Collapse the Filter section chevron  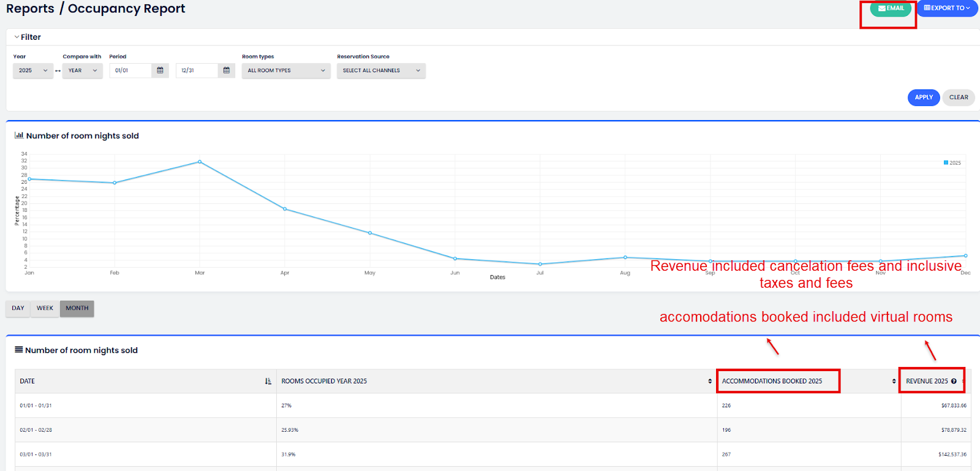17,37
